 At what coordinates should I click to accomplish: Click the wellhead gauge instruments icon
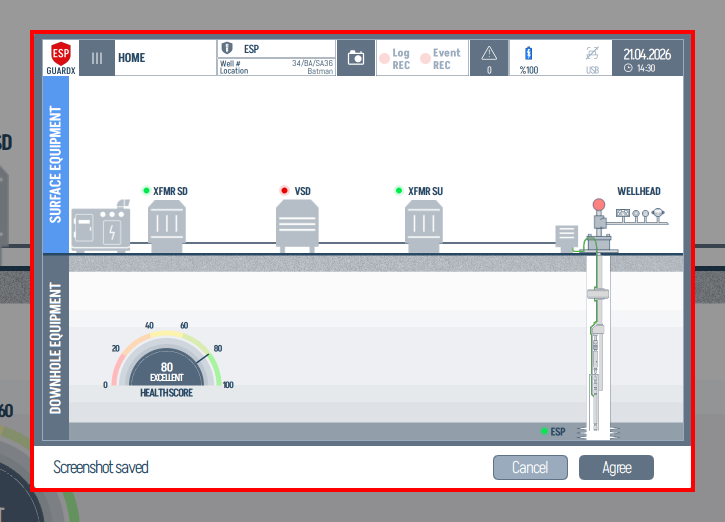click(x=642, y=216)
